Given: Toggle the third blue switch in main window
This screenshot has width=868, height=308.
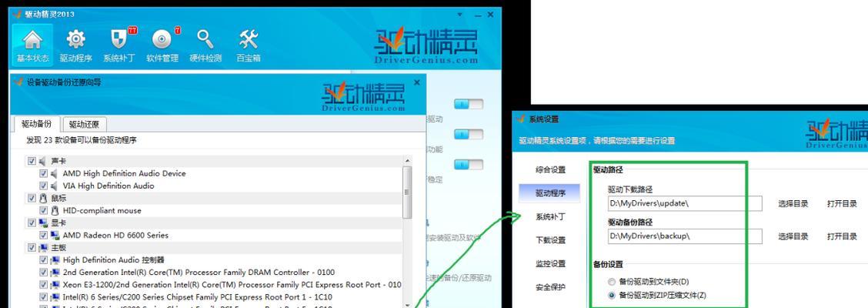Looking at the screenshot, I should [x=469, y=165].
